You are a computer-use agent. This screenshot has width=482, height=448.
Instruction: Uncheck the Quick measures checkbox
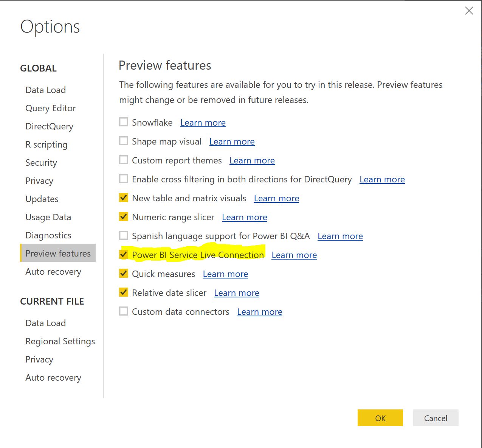tap(123, 273)
